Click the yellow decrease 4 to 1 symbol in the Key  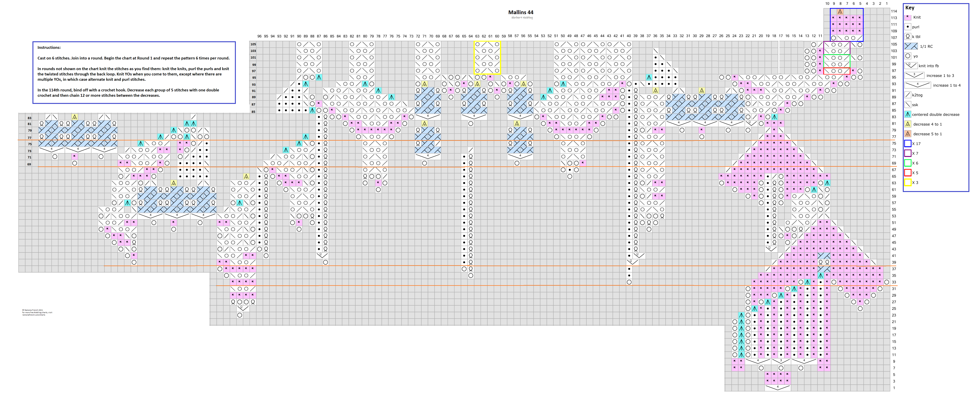click(x=908, y=124)
